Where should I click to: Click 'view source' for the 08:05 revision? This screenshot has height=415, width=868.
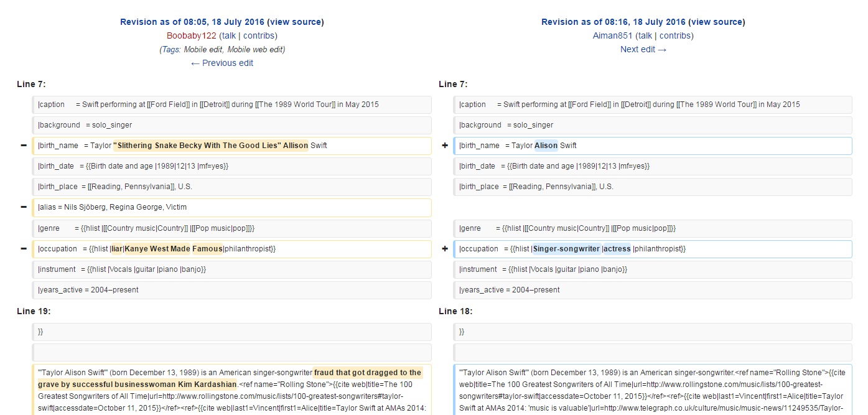(x=296, y=22)
